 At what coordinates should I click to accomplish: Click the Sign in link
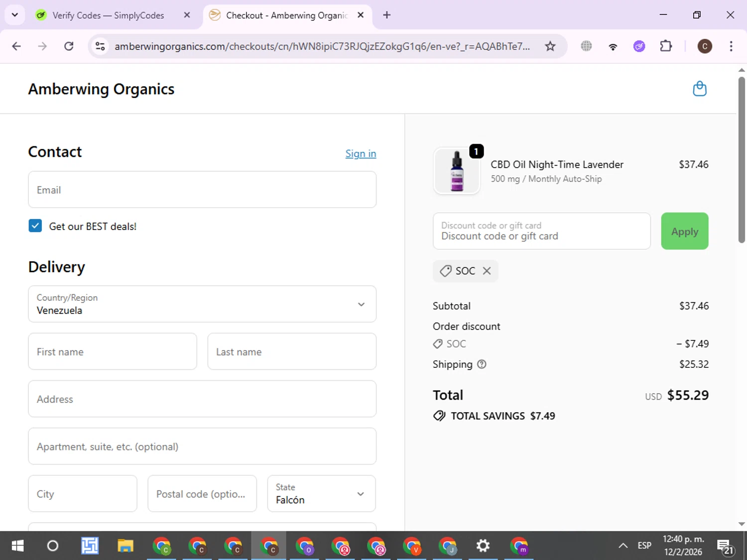coord(361,154)
